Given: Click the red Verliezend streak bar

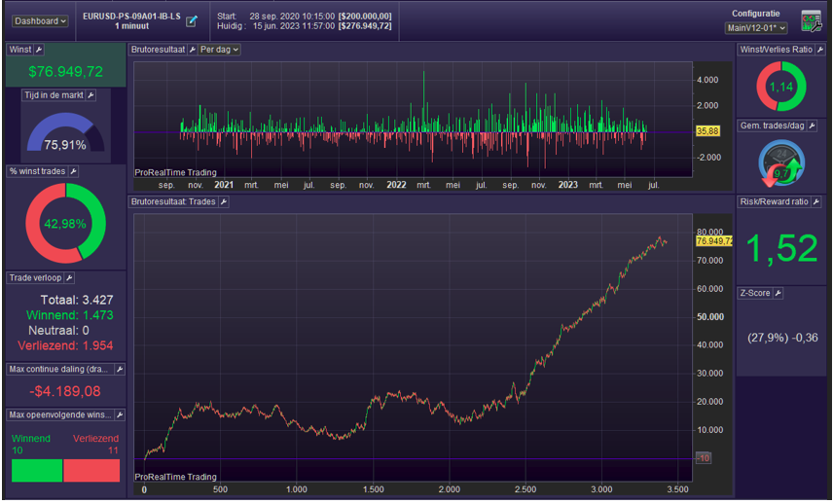Looking at the screenshot, I should coord(91,470).
